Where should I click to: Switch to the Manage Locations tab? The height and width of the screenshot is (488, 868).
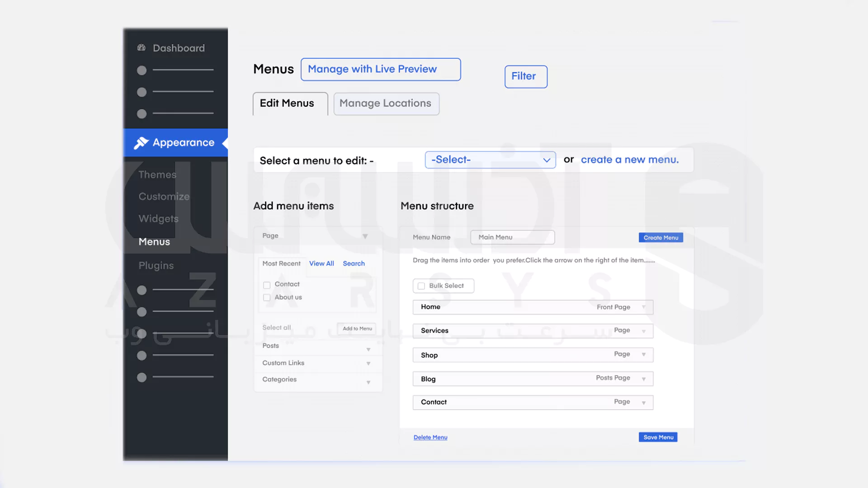pos(386,103)
